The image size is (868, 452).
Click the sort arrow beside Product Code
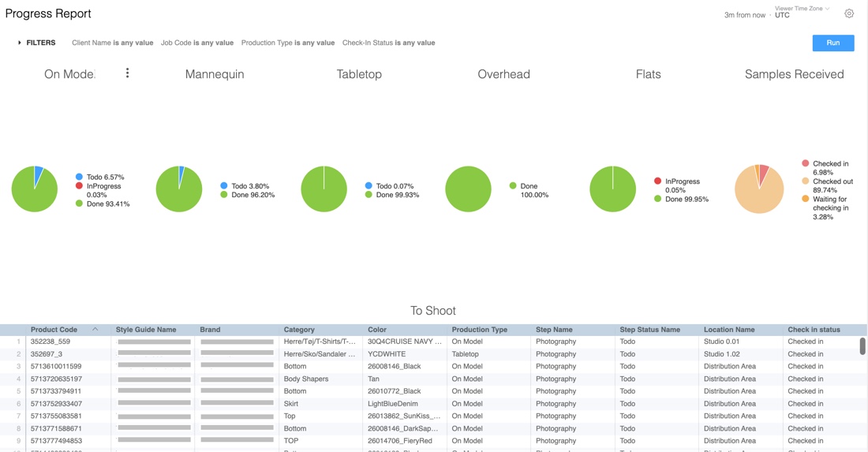[x=95, y=330]
